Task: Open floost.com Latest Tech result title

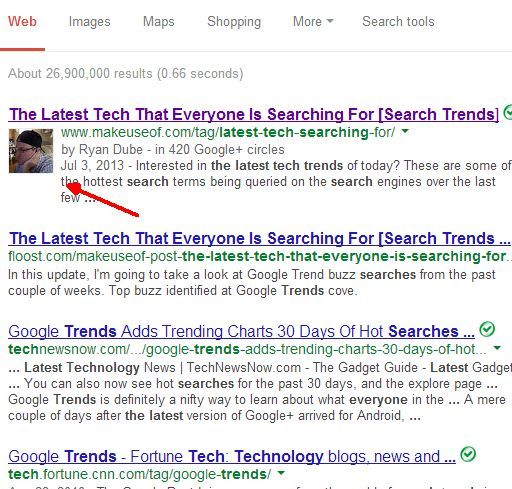Action: click(259, 238)
